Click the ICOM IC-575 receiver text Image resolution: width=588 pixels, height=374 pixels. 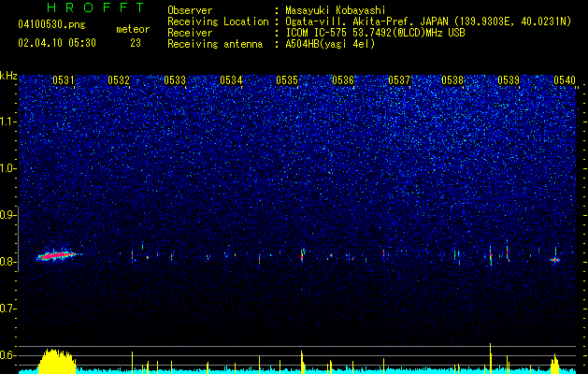(375, 33)
